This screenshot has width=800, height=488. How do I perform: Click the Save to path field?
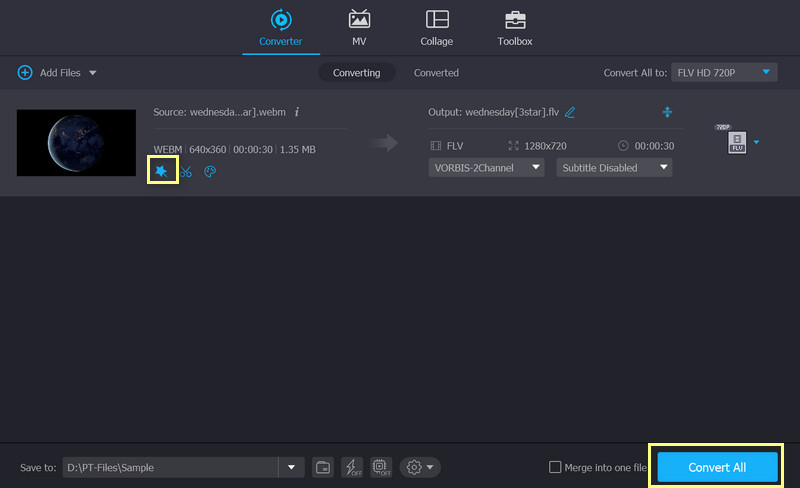(x=170, y=467)
